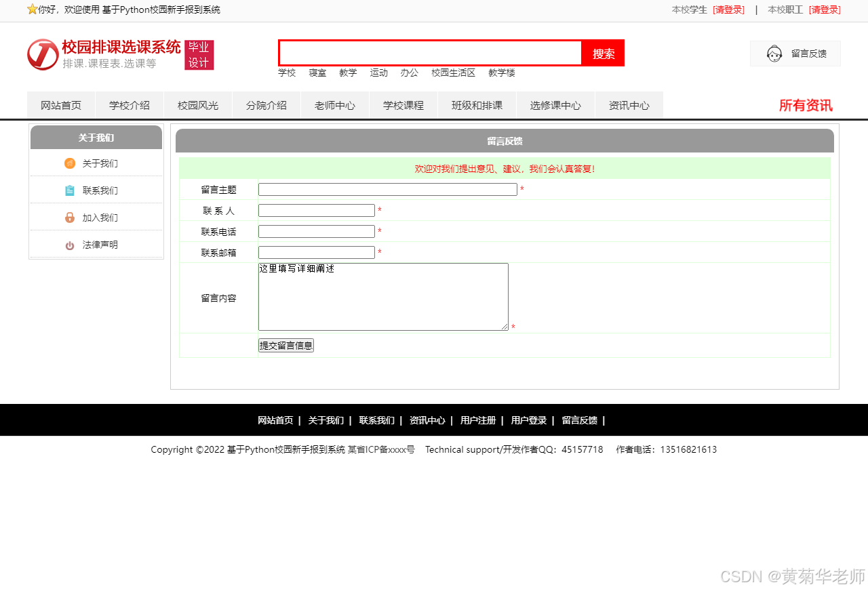The width and height of the screenshot is (868, 591).
Task: Open the 网站首页 navigation tab
Action: point(61,106)
